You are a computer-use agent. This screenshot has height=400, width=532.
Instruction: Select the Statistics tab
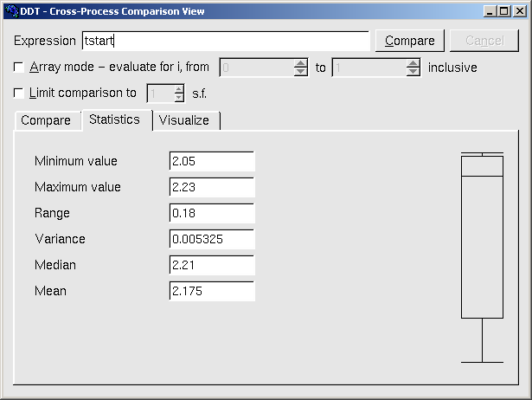coord(114,119)
